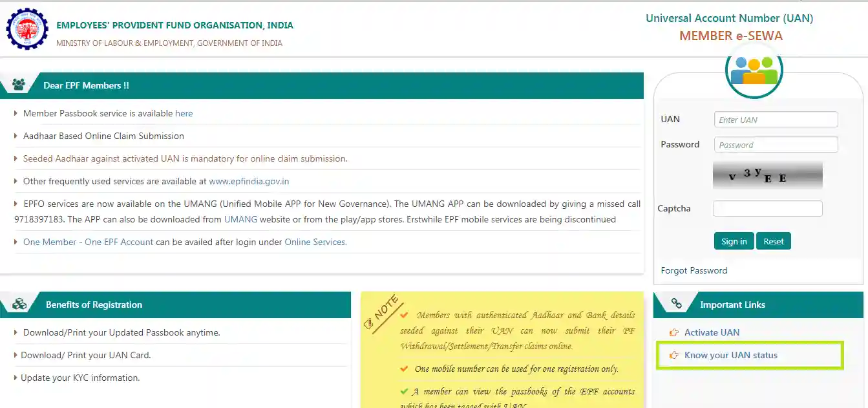Click One mobile number registration note text
Image resolution: width=868 pixels, height=408 pixels.
516,369
